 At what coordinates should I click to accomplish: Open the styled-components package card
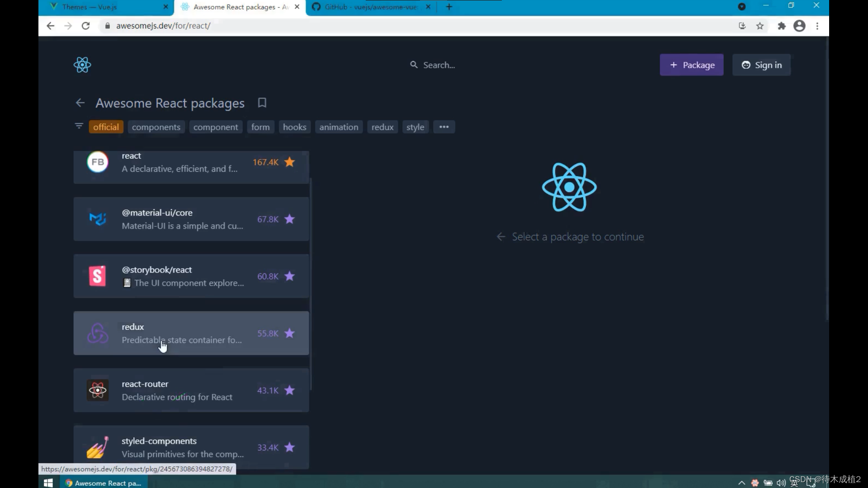point(191,447)
